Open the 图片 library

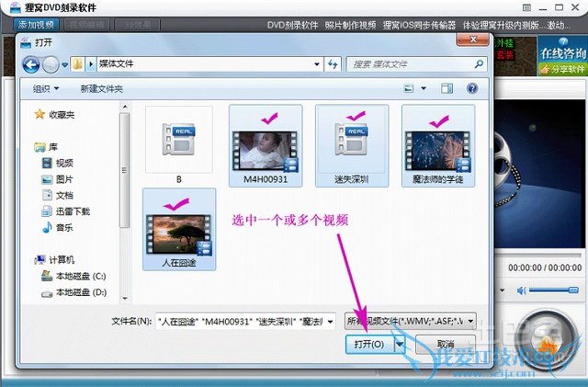pyautogui.click(x=57, y=179)
